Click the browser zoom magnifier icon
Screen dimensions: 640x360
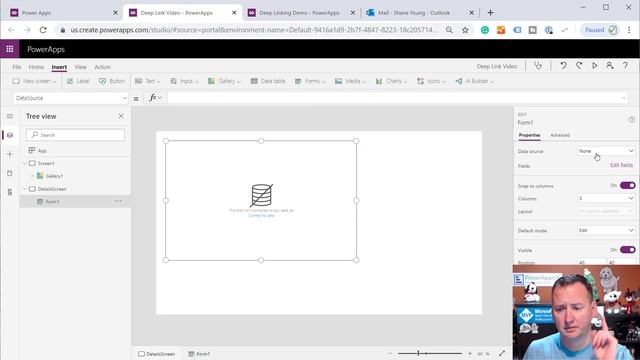pyautogui.click(x=449, y=30)
